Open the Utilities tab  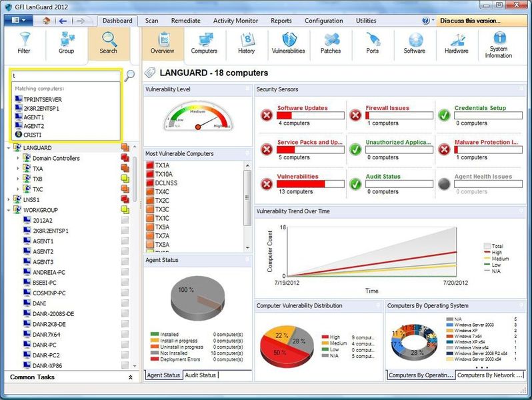click(366, 21)
